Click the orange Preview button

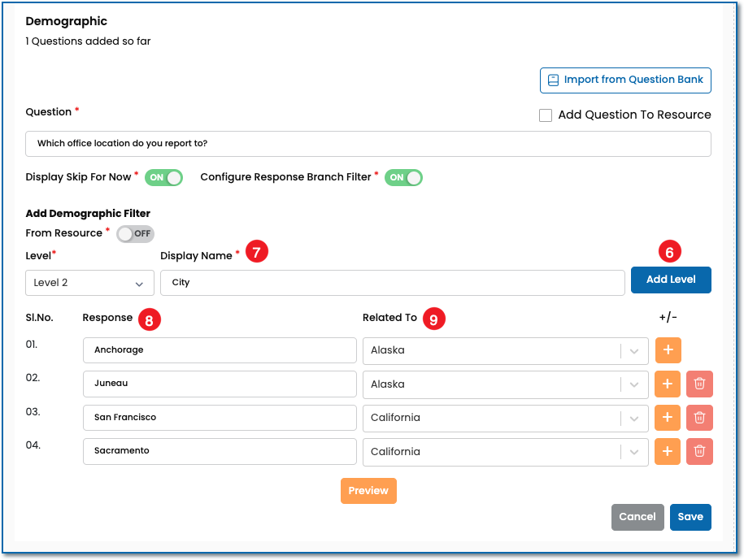(x=368, y=491)
